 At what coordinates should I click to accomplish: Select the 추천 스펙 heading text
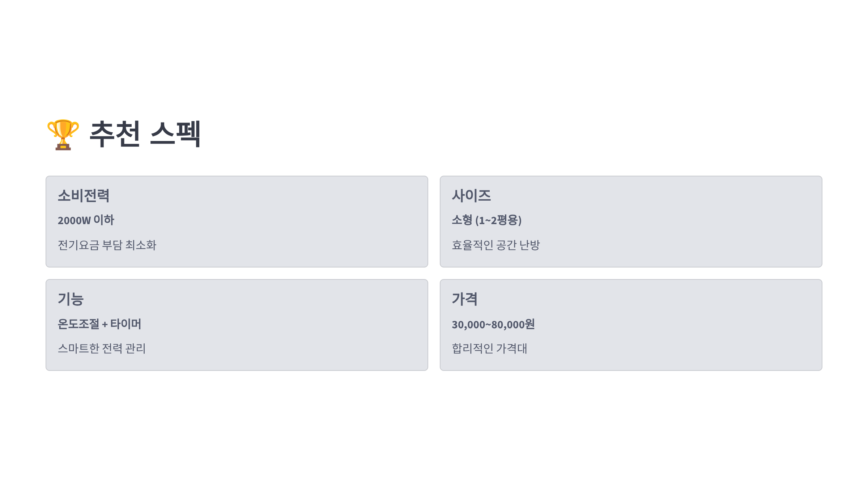145,134
